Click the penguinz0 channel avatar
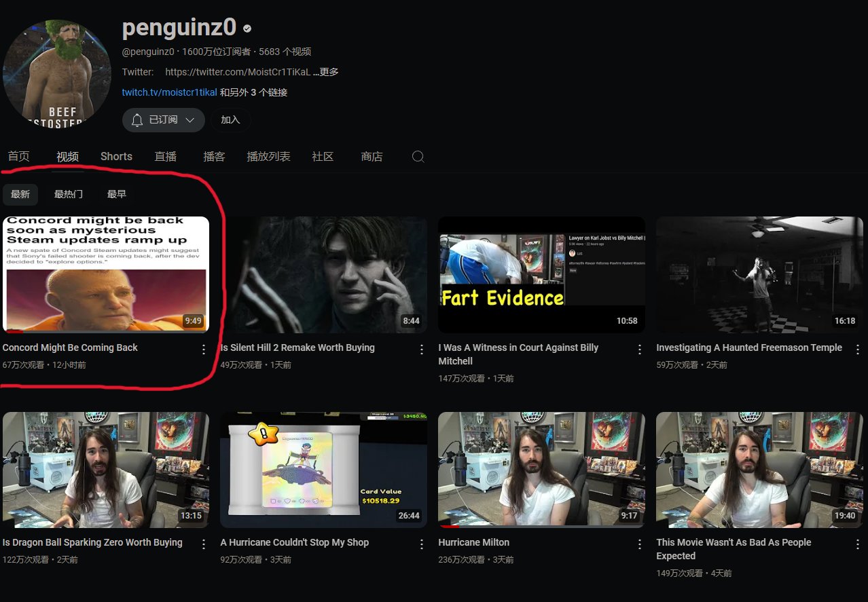The height and width of the screenshot is (602, 868). tap(57, 73)
